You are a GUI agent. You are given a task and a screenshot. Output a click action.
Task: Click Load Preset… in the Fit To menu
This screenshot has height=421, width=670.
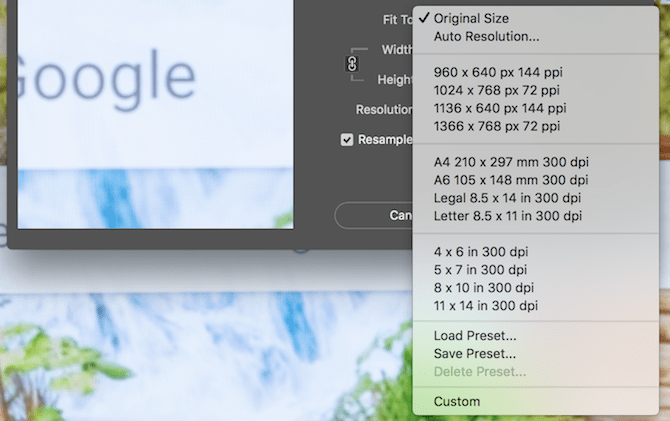pos(475,335)
